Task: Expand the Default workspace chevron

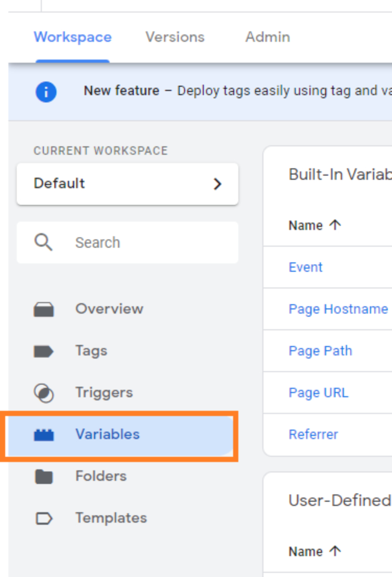Action: click(x=217, y=184)
